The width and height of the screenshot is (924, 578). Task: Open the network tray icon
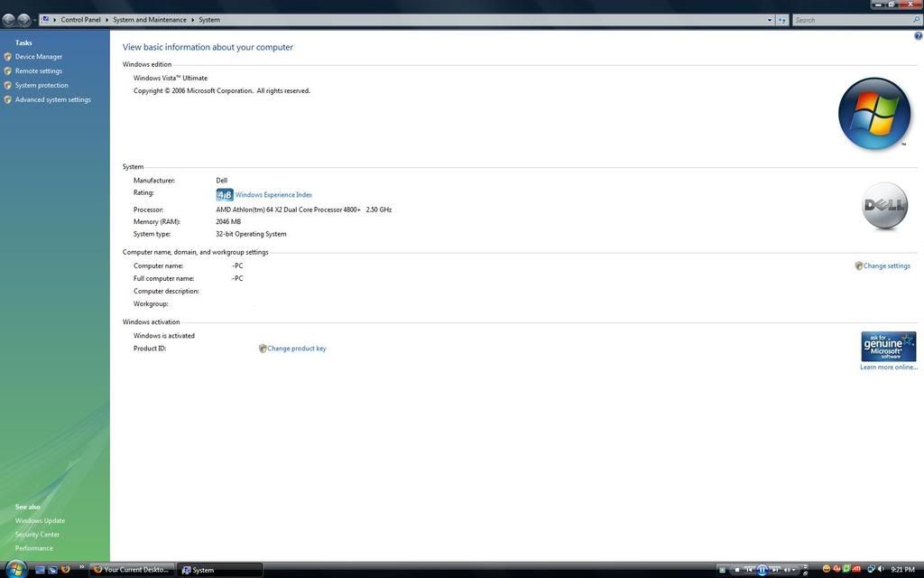[871, 569]
